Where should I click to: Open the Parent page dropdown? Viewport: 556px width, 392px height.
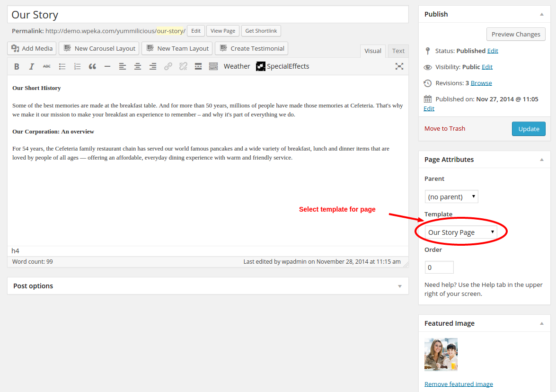pos(451,196)
